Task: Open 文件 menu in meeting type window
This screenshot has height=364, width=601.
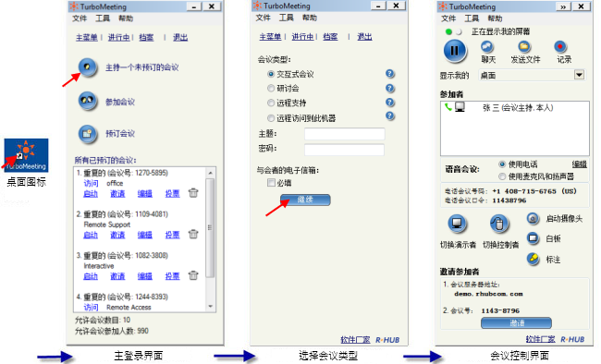Action: point(263,18)
